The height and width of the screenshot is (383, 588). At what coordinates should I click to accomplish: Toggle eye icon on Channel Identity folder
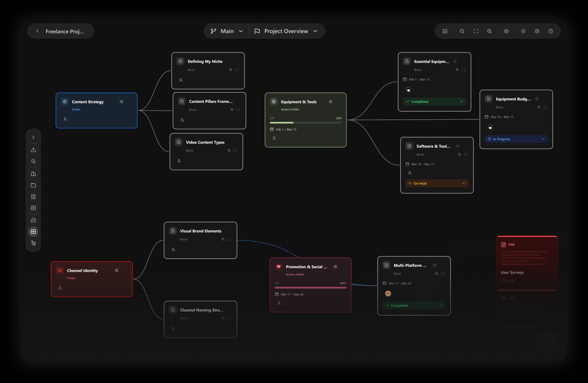pyautogui.click(x=116, y=270)
